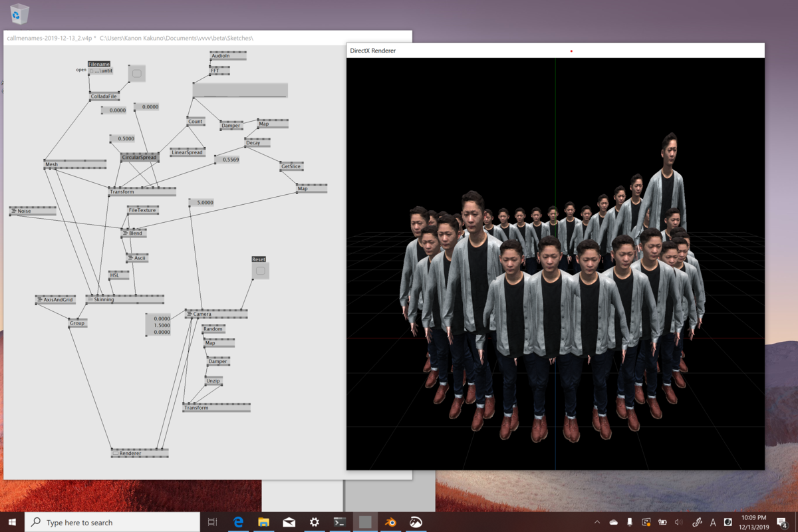Select the Noise module node
Screen dimensions: 798x532
(x=33, y=211)
